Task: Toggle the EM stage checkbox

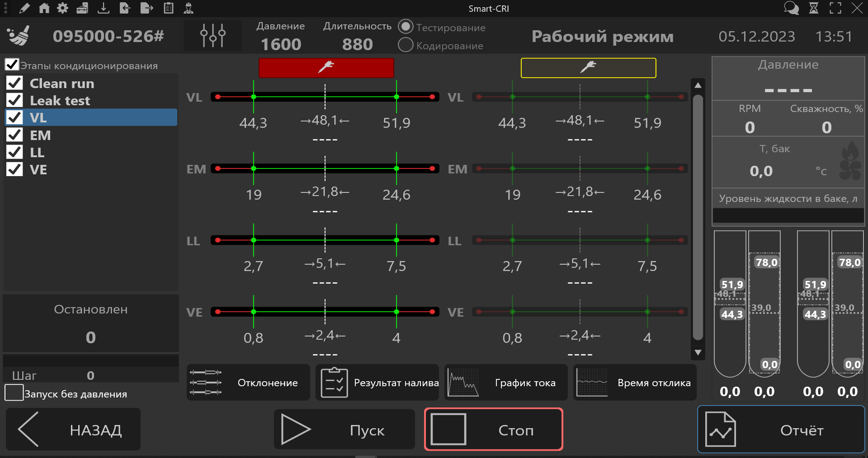Action: tap(14, 135)
